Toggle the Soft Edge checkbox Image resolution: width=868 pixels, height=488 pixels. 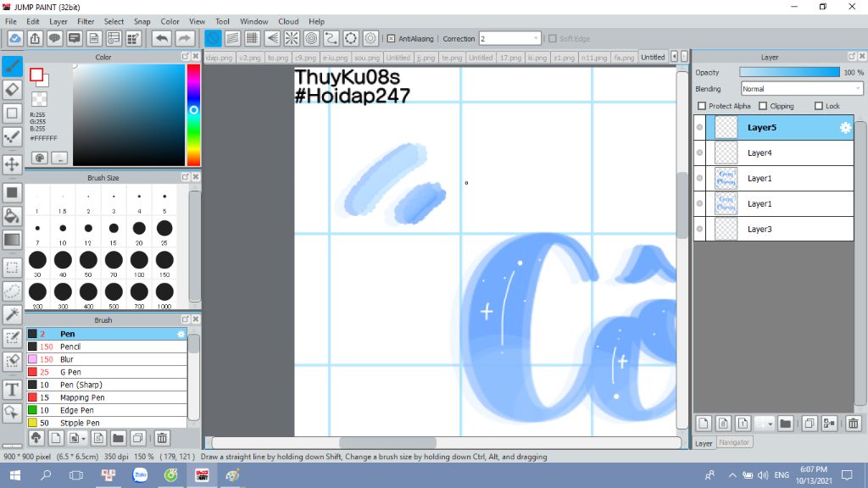(553, 39)
